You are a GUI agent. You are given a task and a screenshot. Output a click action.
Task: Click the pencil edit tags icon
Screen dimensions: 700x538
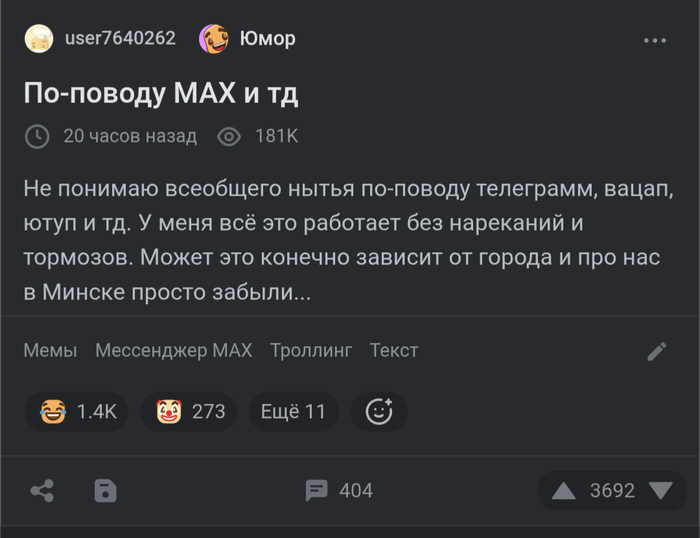[x=657, y=351]
